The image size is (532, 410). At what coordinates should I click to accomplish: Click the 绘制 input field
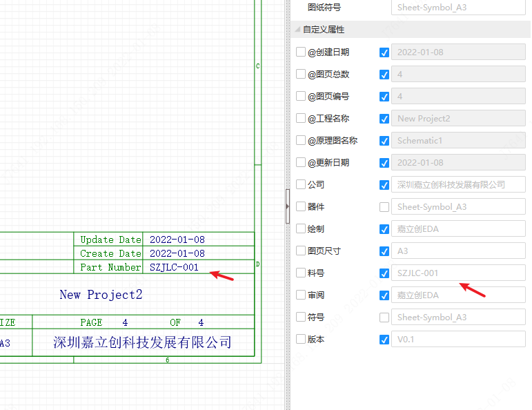click(x=458, y=229)
